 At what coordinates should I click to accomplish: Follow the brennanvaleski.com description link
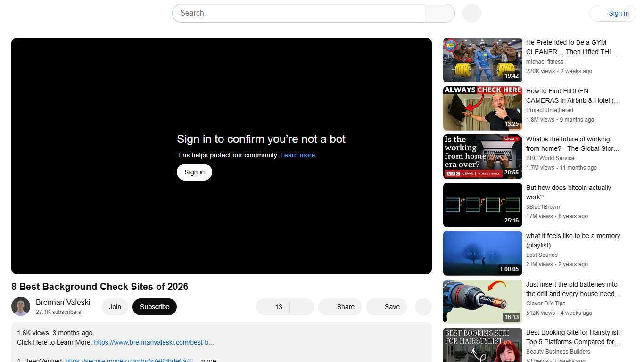pyautogui.click(x=153, y=342)
